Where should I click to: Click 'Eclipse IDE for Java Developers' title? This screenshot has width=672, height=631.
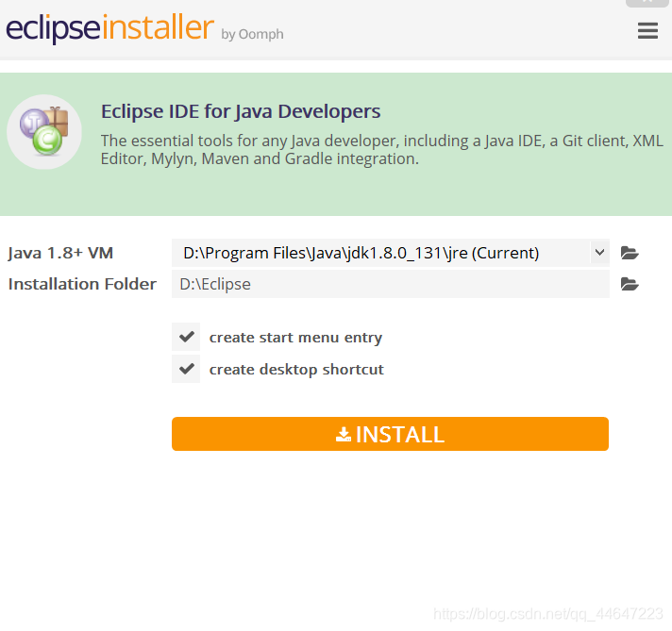pyautogui.click(x=241, y=112)
